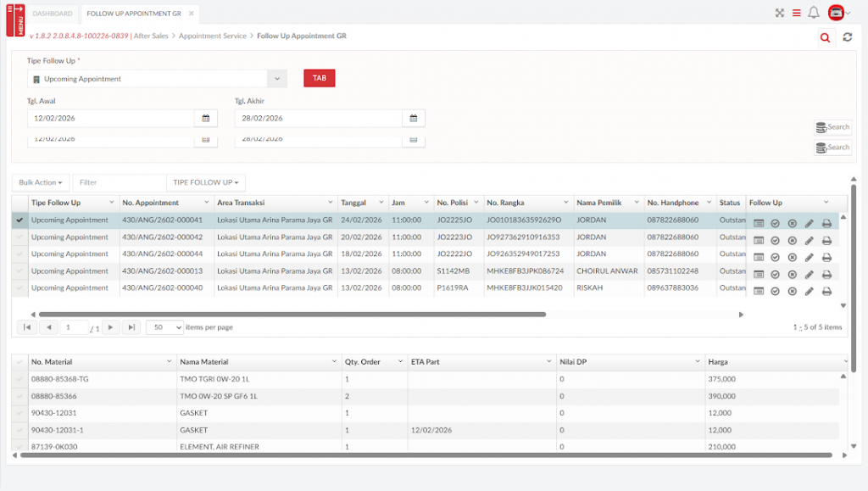The image size is (868, 491).
Task: Click the checkmark circle icon in CHOIRUL ANWAR's row
Action: (775, 274)
